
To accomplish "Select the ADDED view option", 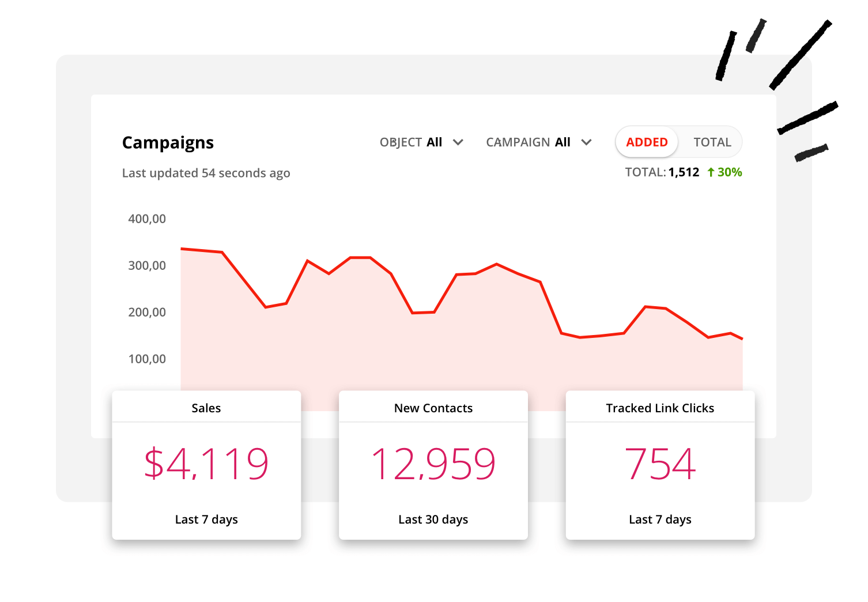I will click(x=646, y=142).
